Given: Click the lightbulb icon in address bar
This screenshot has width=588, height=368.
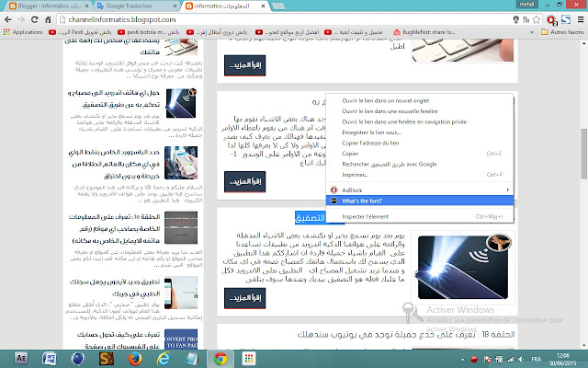Looking at the screenshot, I should coord(516,19).
